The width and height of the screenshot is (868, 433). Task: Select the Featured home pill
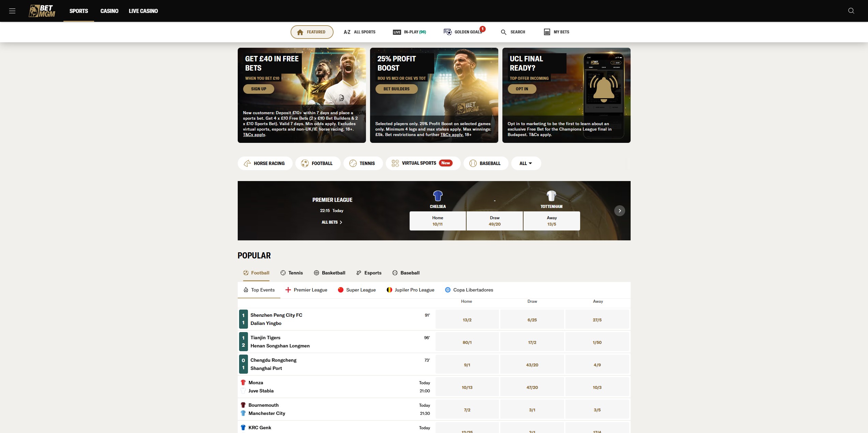click(312, 32)
